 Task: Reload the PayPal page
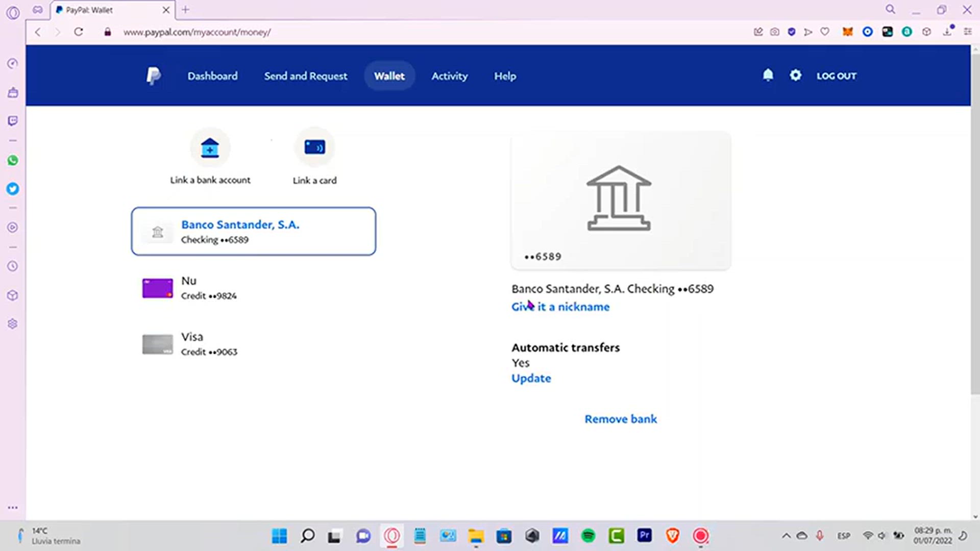[79, 32]
